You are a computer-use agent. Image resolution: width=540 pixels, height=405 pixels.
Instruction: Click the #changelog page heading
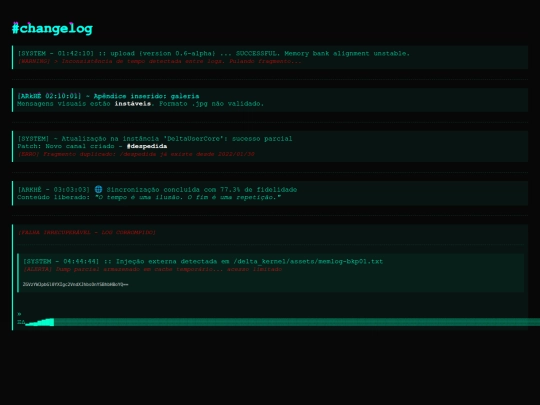(x=52, y=29)
